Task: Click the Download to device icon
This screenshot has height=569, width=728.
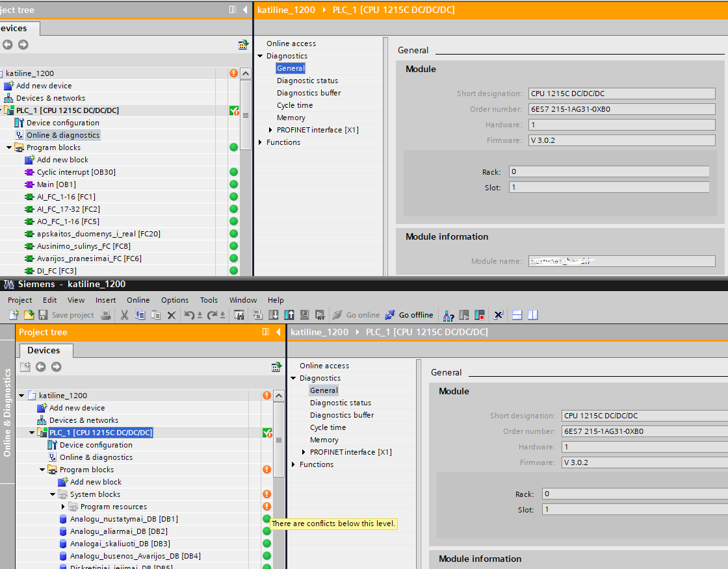Action: [273, 315]
